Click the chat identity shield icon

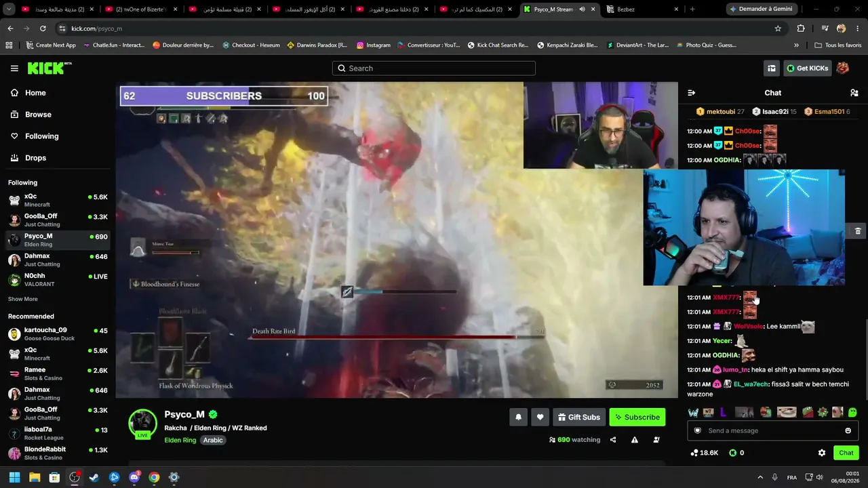pos(698,431)
